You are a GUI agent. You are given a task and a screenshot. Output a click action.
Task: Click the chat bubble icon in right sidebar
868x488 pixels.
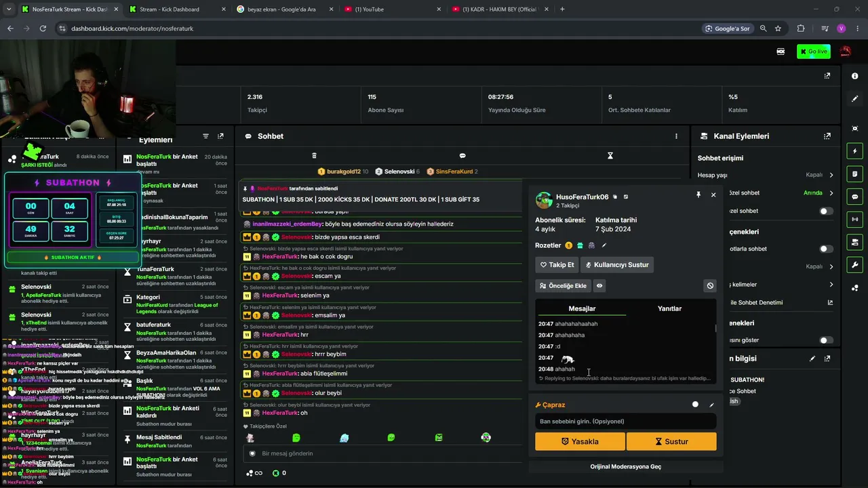855,197
